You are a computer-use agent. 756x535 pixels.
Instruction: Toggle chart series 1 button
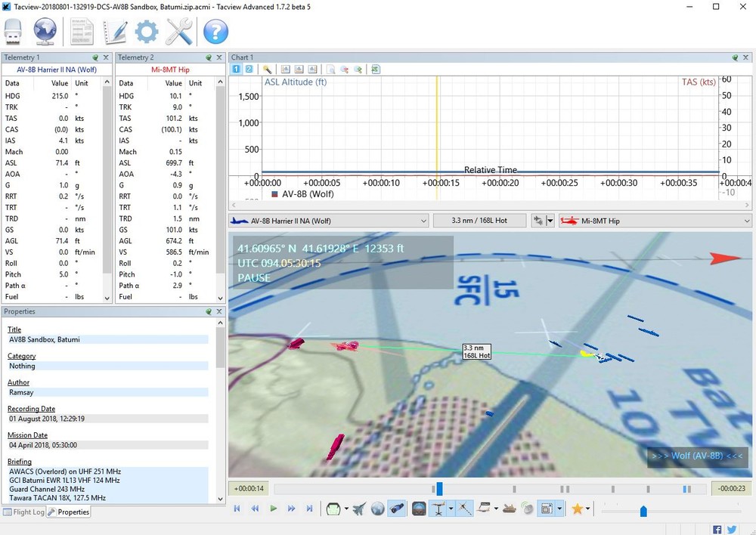(236, 70)
